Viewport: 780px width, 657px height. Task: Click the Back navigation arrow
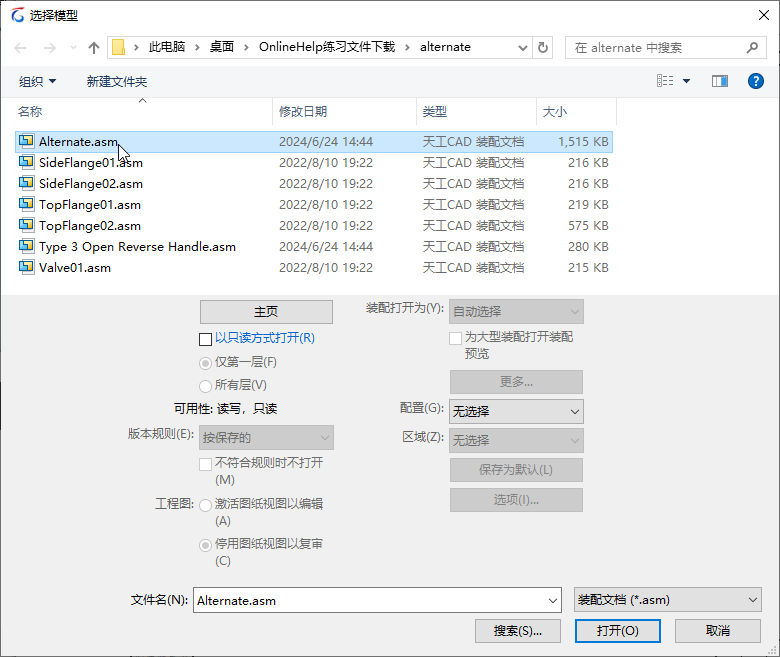(20, 48)
